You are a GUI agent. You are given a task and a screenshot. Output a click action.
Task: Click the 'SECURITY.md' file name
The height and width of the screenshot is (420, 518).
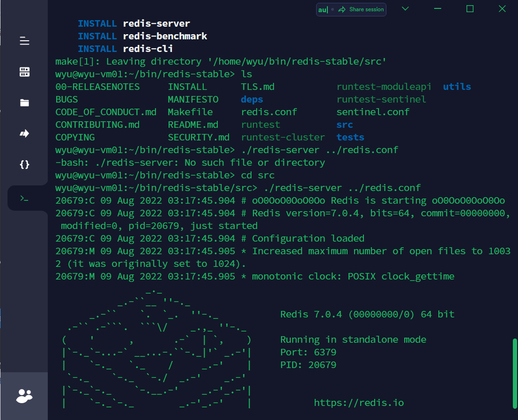click(199, 137)
